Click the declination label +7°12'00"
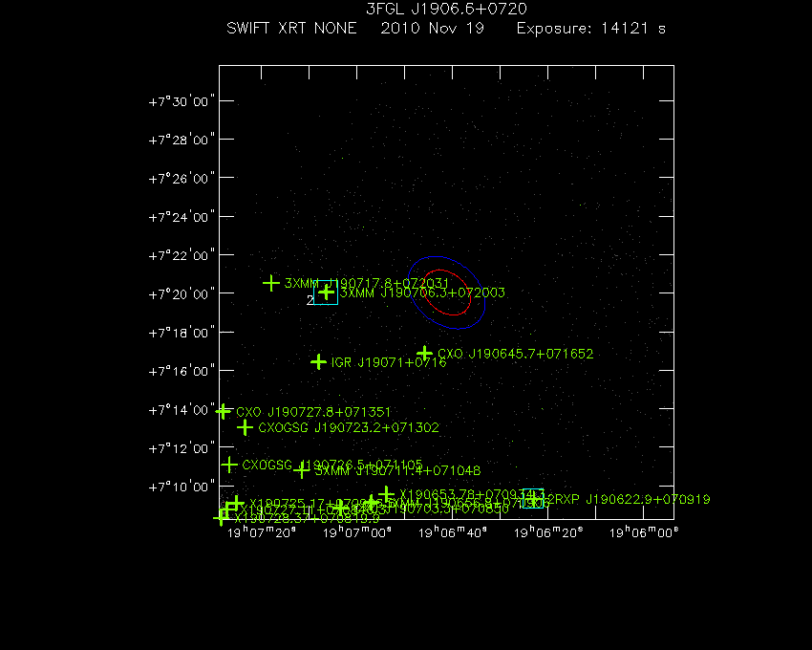The height and width of the screenshot is (650, 812). 182,448
